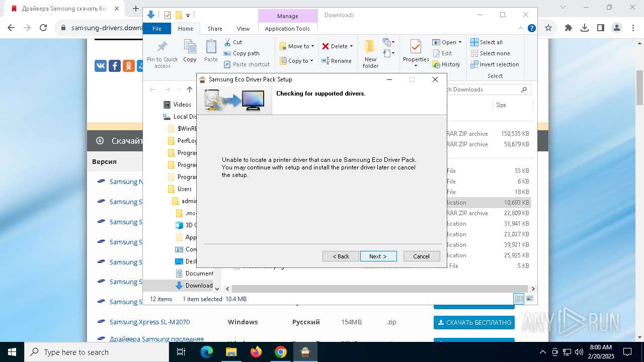Click History in Explorer ribbon
This screenshot has height=362, width=644.
tap(446, 64)
